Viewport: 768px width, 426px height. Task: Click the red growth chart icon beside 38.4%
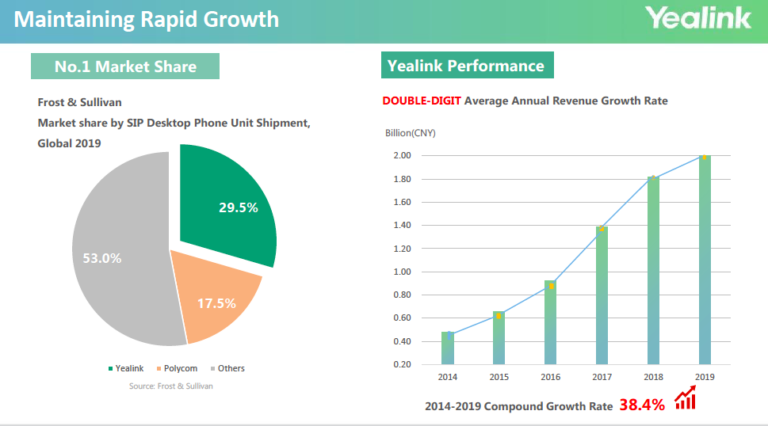point(685,398)
